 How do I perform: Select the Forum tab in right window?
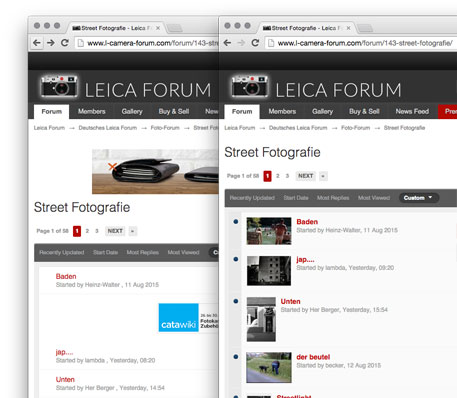point(242,112)
